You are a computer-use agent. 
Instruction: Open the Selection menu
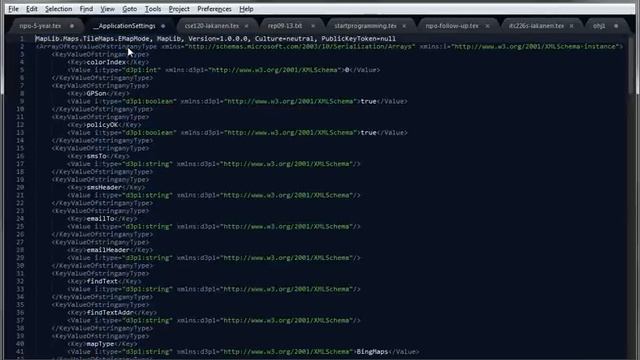58,9
